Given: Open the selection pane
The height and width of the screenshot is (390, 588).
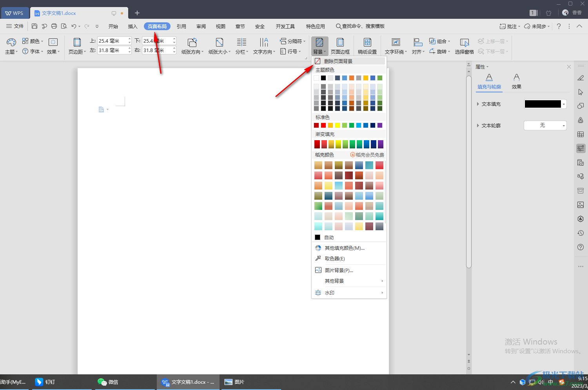Looking at the screenshot, I should click(465, 43).
